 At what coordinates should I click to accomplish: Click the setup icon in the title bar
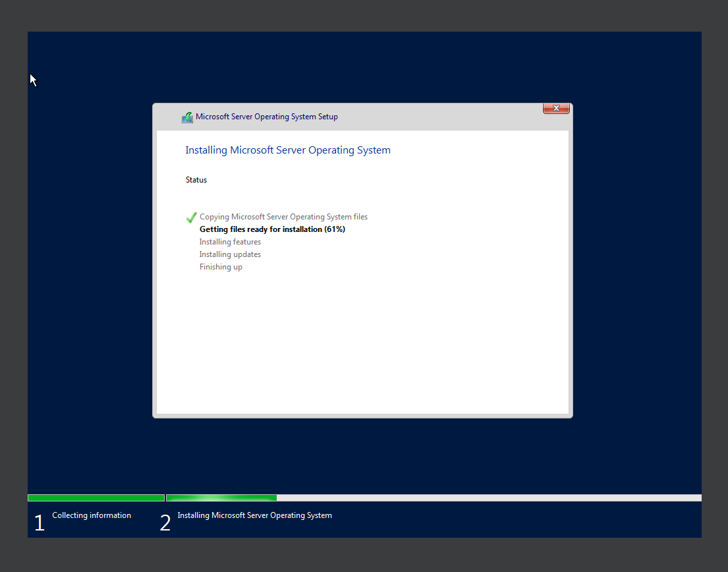click(x=187, y=117)
